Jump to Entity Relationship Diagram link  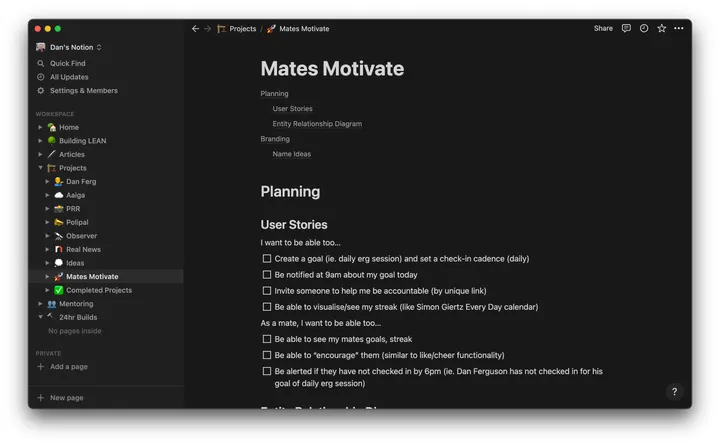pyautogui.click(x=317, y=124)
